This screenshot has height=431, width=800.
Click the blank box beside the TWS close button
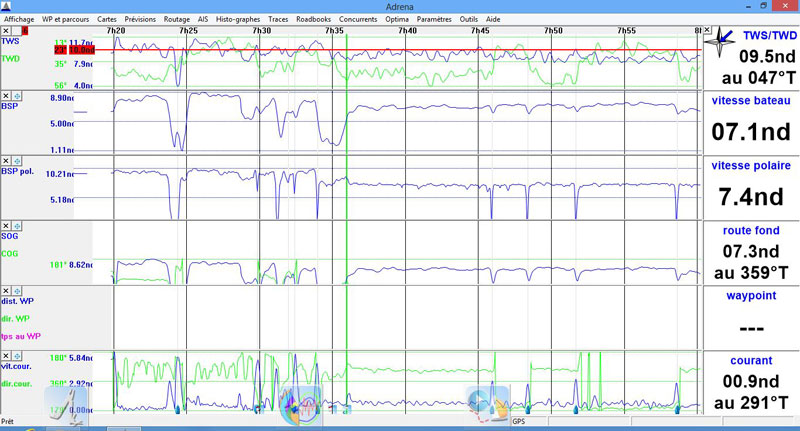tap(16, 31)
